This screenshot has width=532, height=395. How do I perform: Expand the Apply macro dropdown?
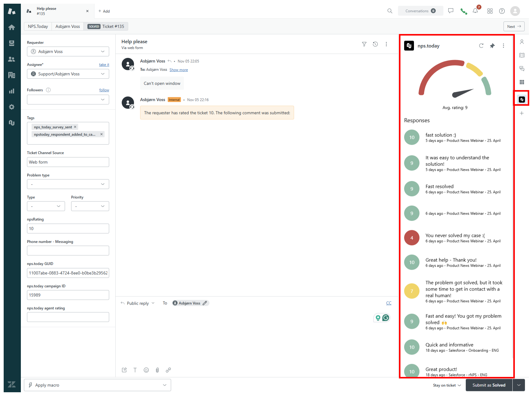click(x=165, y=385)
